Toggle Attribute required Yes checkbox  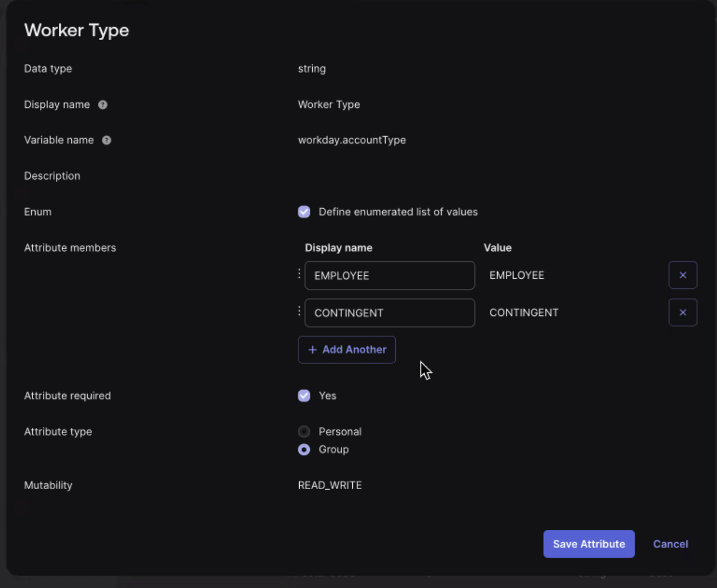tap(304, 396)
